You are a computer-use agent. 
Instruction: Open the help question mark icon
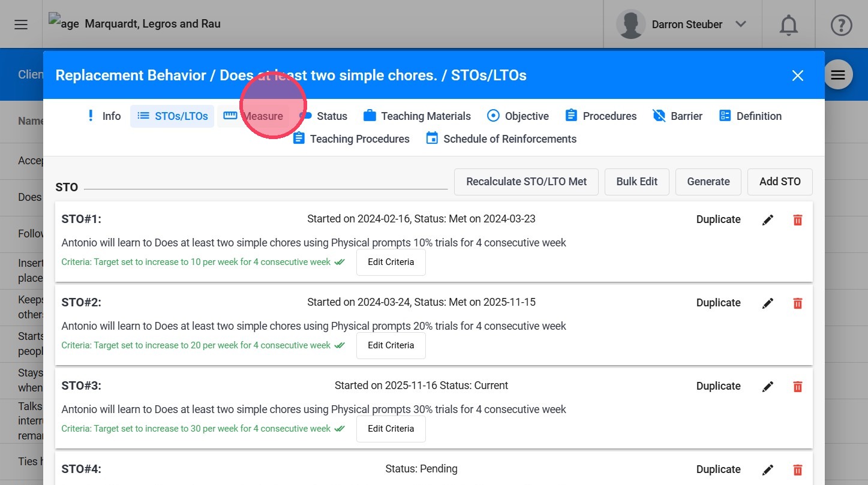coord(841,25)
